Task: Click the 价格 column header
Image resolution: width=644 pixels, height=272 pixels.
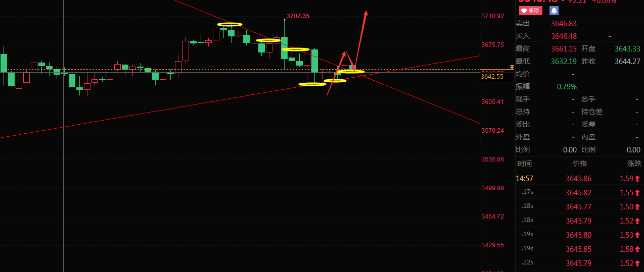Action: click(580, 164)
